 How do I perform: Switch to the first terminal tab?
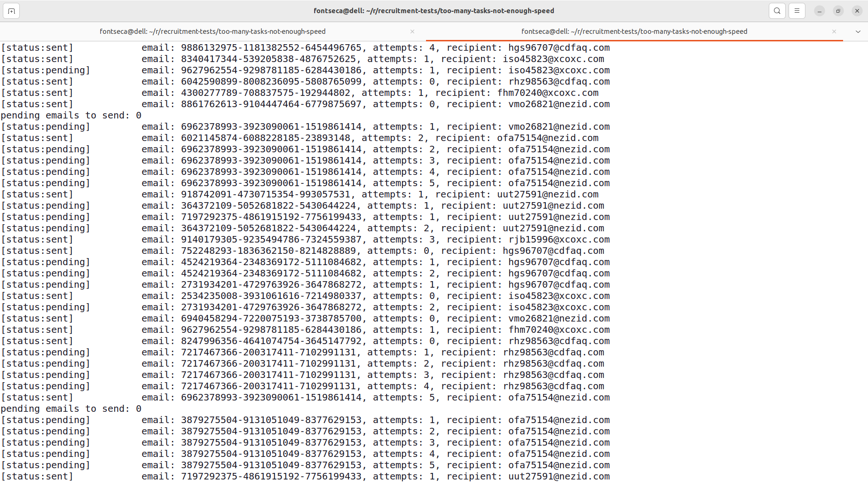coord(213,31)
